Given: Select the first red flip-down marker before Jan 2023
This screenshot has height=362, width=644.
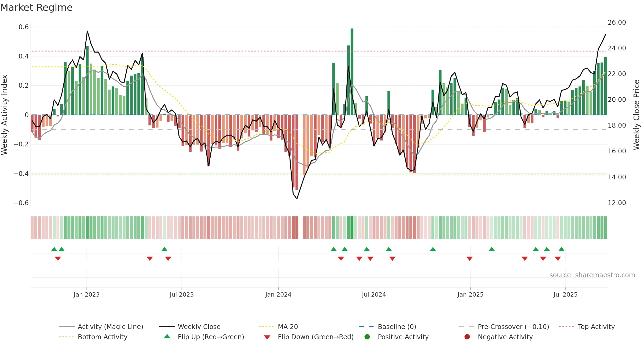Looking at the screenshot, I should point(58,258).
